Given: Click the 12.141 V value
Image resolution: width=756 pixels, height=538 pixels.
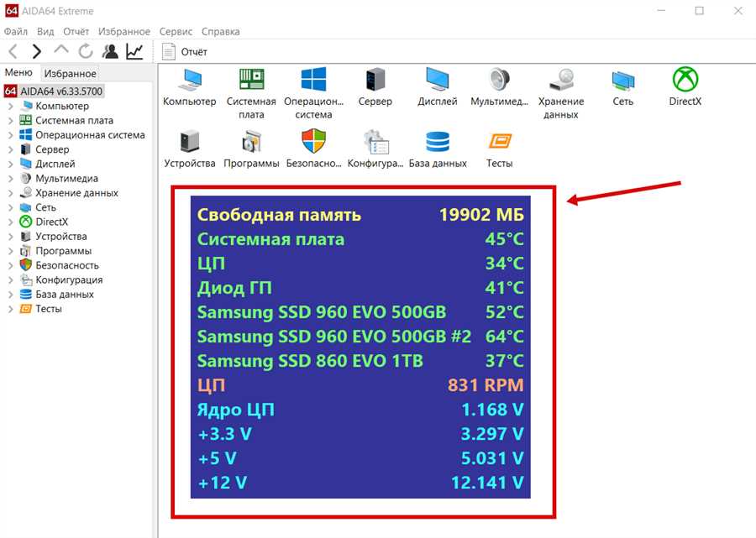Looking at the screenshot, I should pyautogui.click(x=487, y=483).
